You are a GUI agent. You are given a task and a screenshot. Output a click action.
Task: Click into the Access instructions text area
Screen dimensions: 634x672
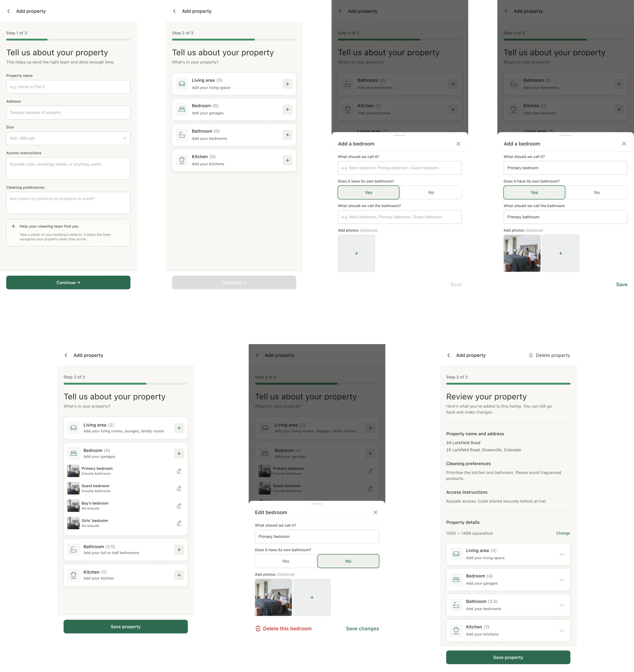click(x=68, y=168)
